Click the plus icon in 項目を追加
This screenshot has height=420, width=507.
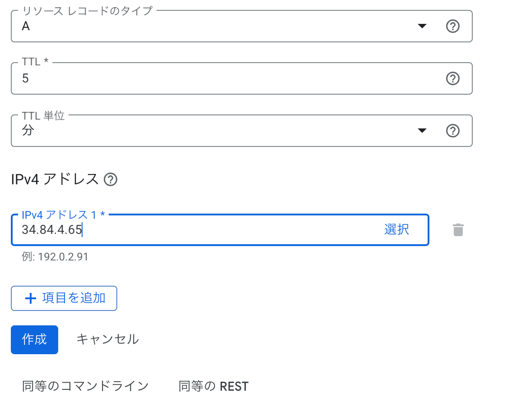(x=31, y=298)
